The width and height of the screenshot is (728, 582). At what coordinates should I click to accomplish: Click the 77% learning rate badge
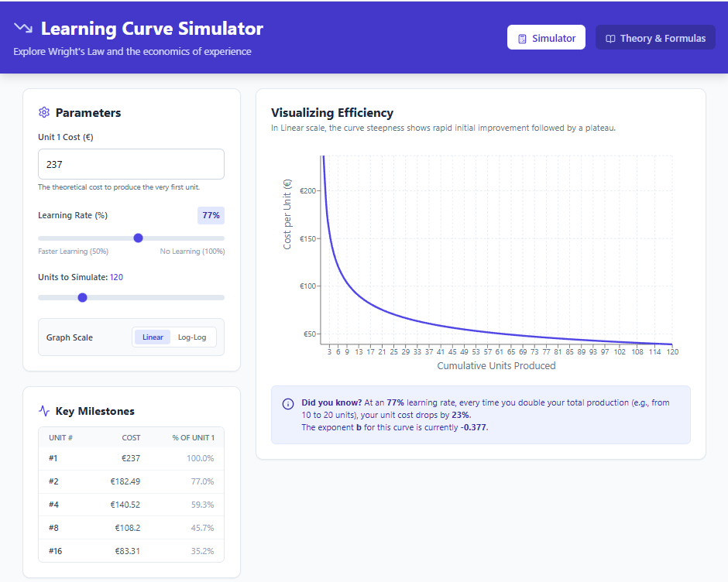click(211, 215)
